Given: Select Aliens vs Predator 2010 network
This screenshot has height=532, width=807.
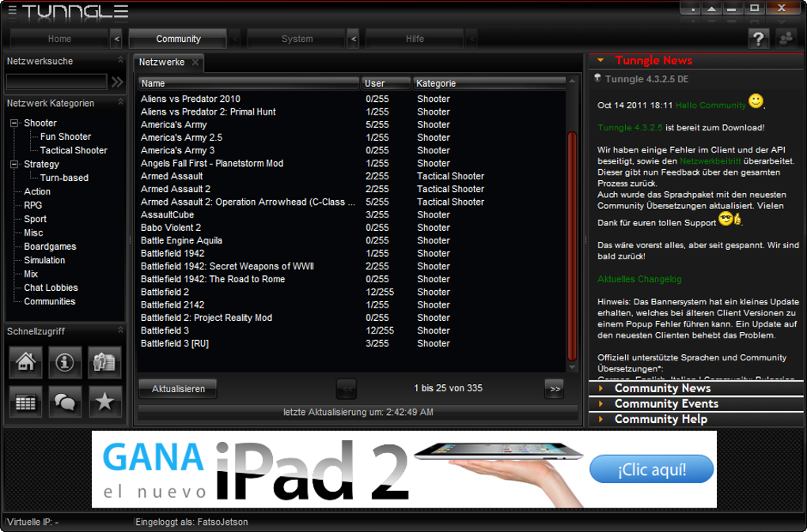Looking at the screenshot, I should click(352, 99).
